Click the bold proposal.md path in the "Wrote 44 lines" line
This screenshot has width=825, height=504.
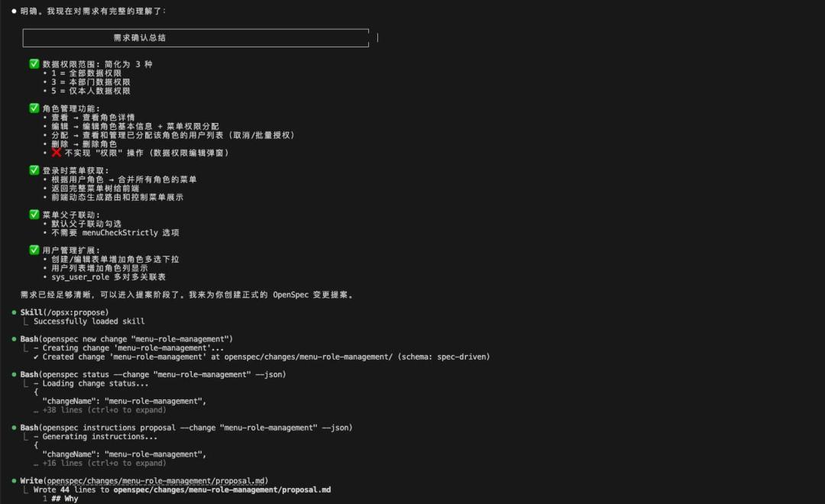point(222,489)
